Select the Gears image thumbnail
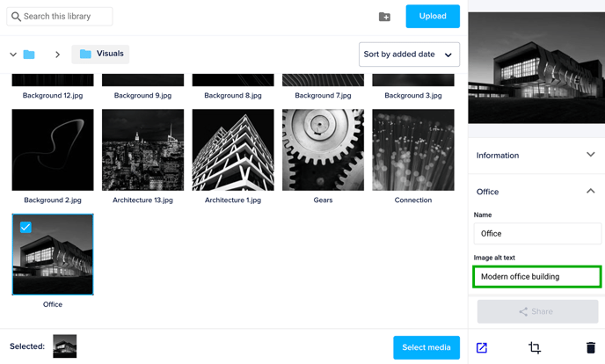The image size is (605, 364). click(323, 150)
